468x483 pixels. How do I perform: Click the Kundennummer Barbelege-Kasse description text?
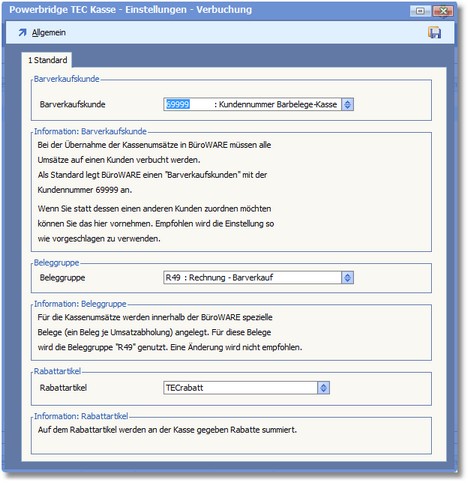click(x=275, y=104)
